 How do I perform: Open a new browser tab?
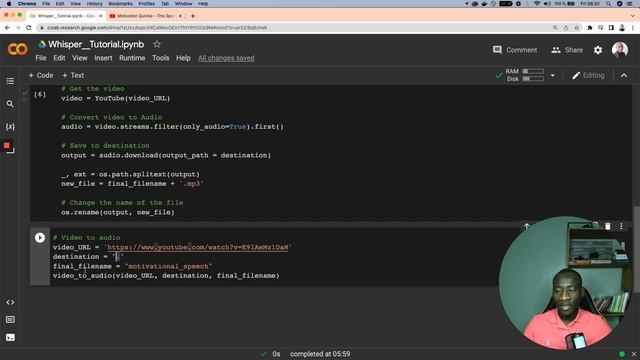click(193, 16)
